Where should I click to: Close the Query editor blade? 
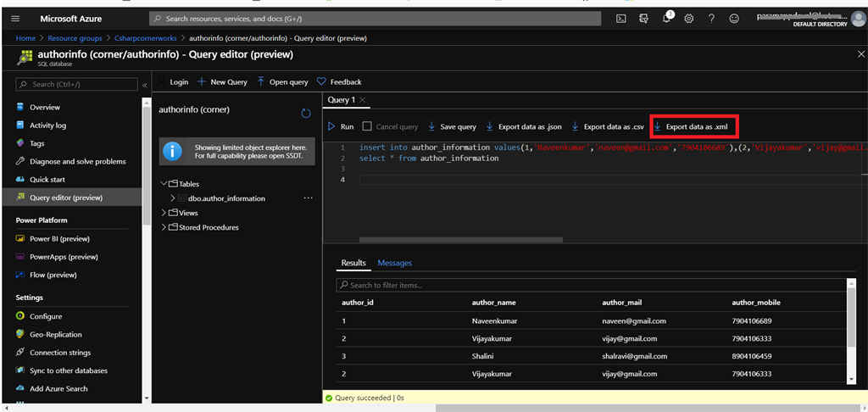(x=861, y=54)
